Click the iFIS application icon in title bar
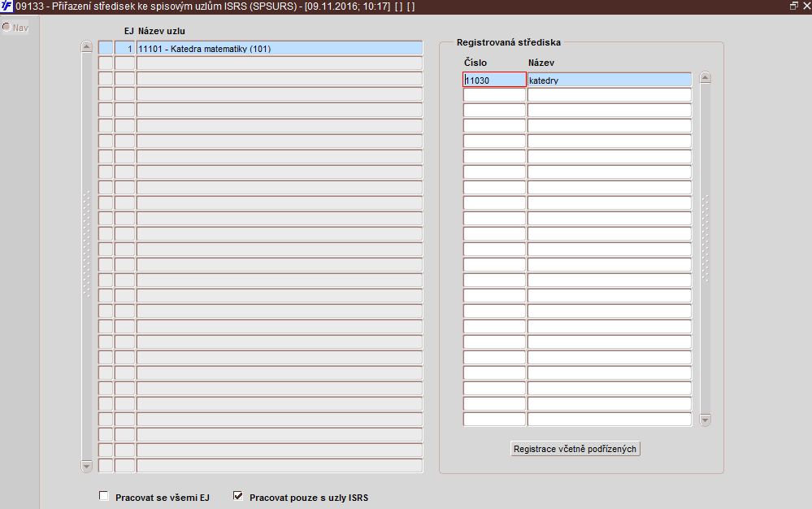The image size is (812, 509). [x=7, y=7]
